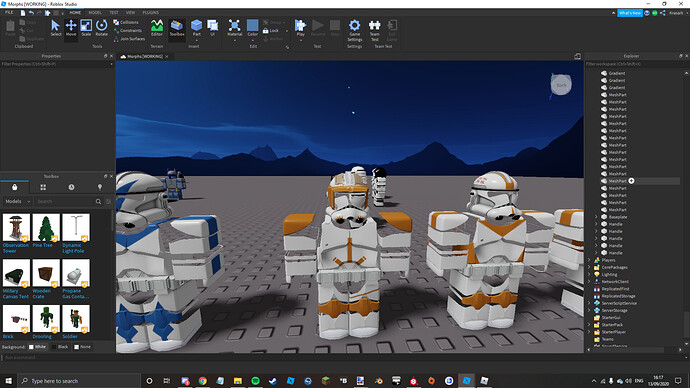This screenshot has width=690, height=388.
Task: Click the Toolbox search input field
Action: [65, 201]
